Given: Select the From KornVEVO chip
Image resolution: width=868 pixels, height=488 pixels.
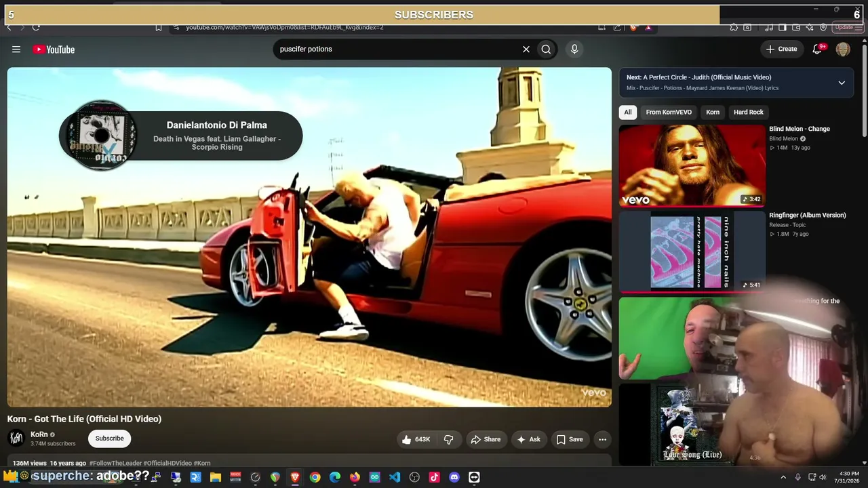Looking at the screenshot, I should click(669, 113).
